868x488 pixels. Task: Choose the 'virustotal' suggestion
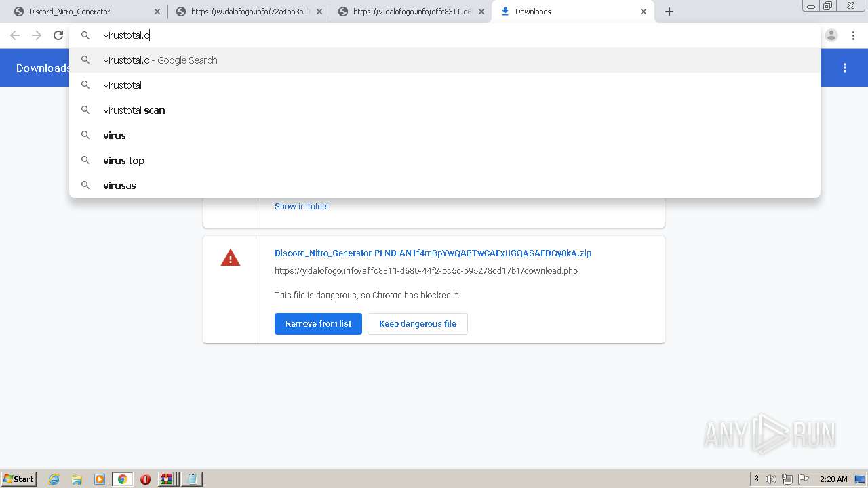tap(444, 85)
